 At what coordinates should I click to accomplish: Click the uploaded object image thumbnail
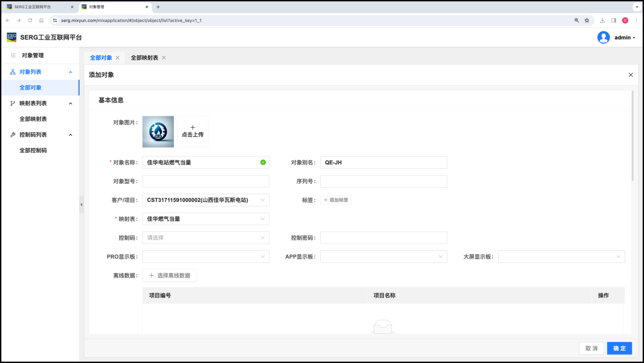click(158, 132)
